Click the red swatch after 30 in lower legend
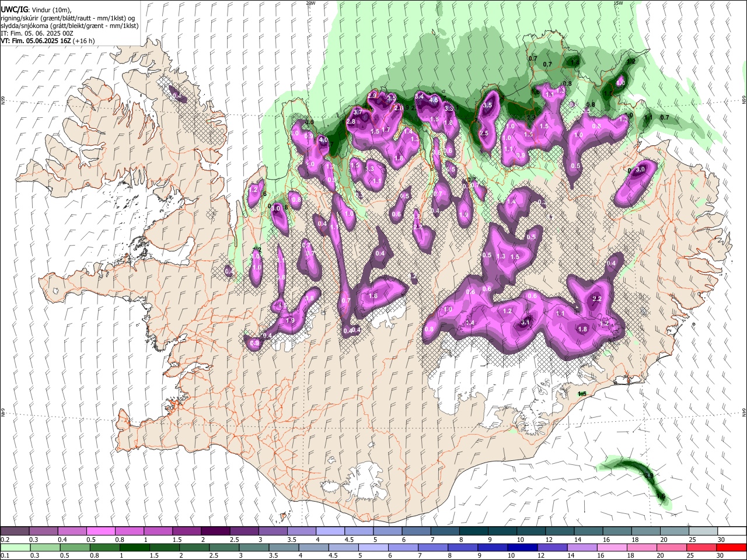 (x=731, y=547)
